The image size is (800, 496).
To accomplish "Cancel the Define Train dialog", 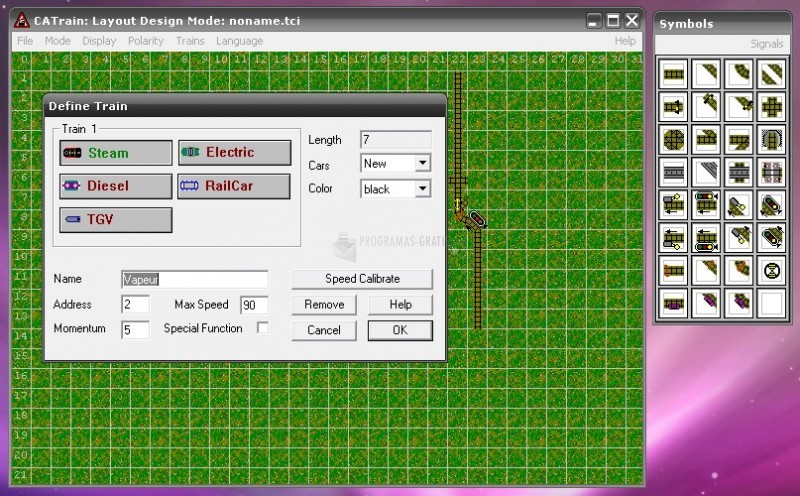I will 324,330.
